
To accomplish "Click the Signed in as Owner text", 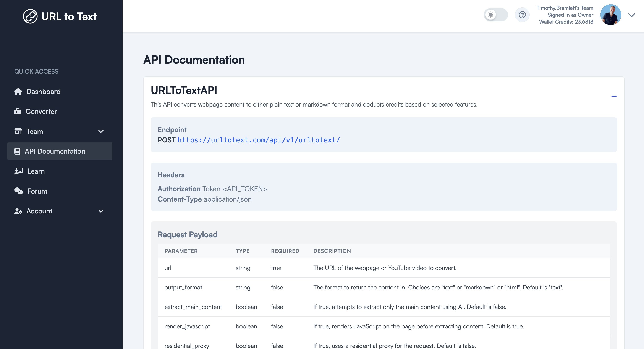I will point(570,15).
